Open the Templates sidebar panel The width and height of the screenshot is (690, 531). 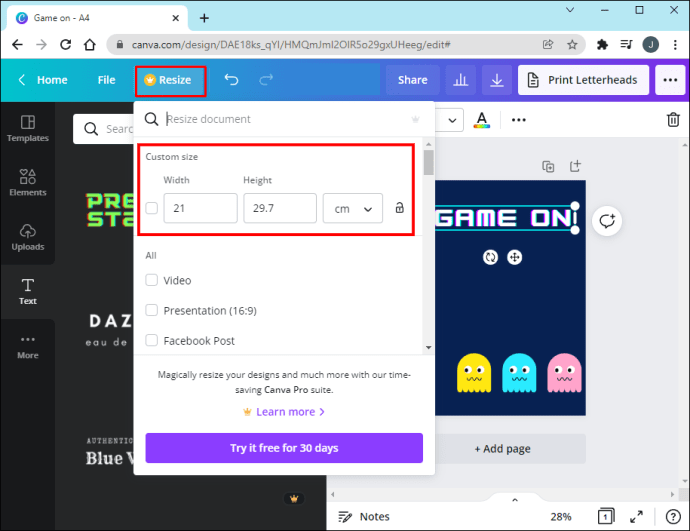[27, 128]
